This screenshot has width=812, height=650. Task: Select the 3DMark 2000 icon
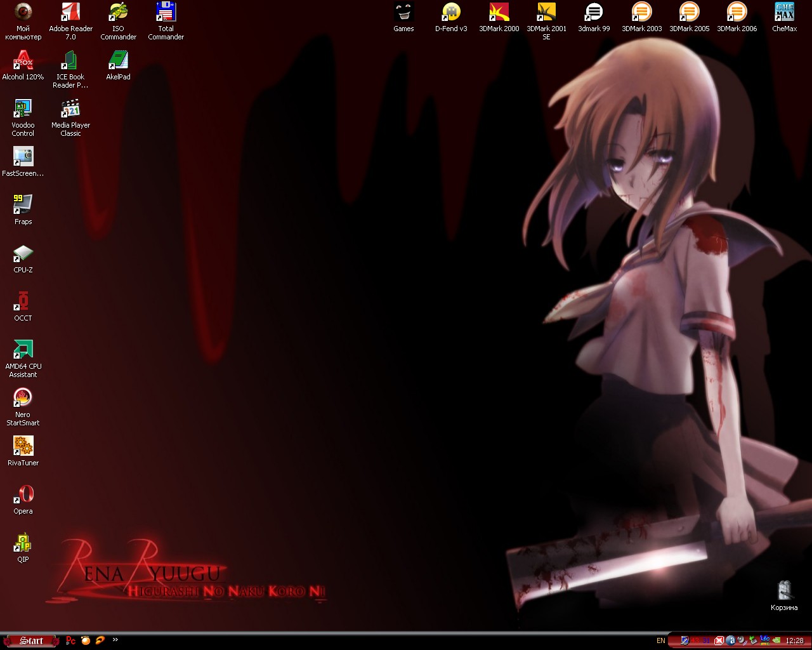[499, 17]
